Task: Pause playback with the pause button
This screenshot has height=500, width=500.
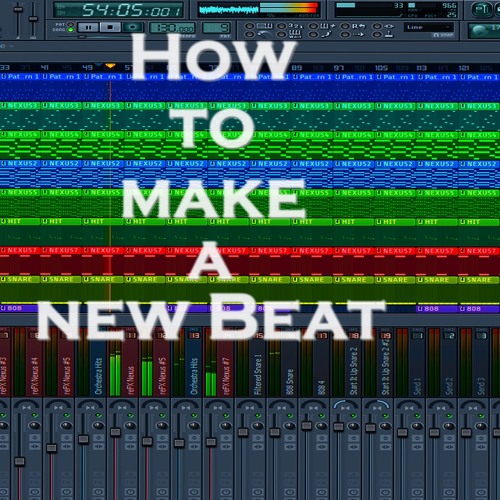Action: [88, 27]
